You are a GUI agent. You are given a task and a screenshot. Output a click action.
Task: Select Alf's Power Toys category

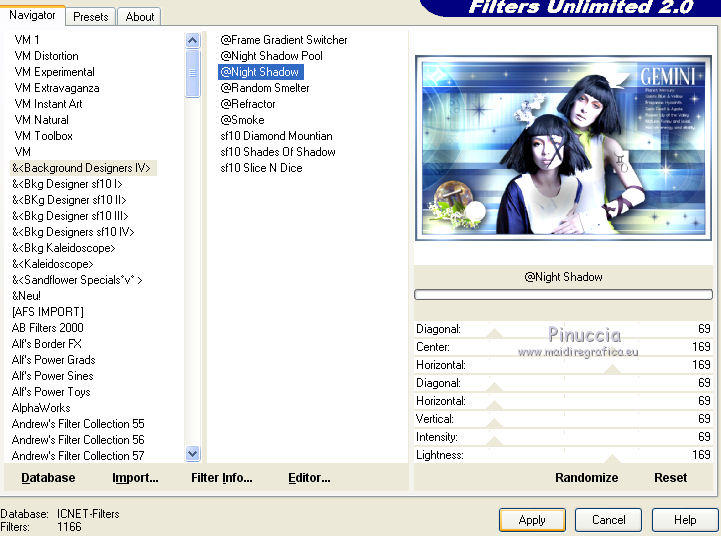51,392
